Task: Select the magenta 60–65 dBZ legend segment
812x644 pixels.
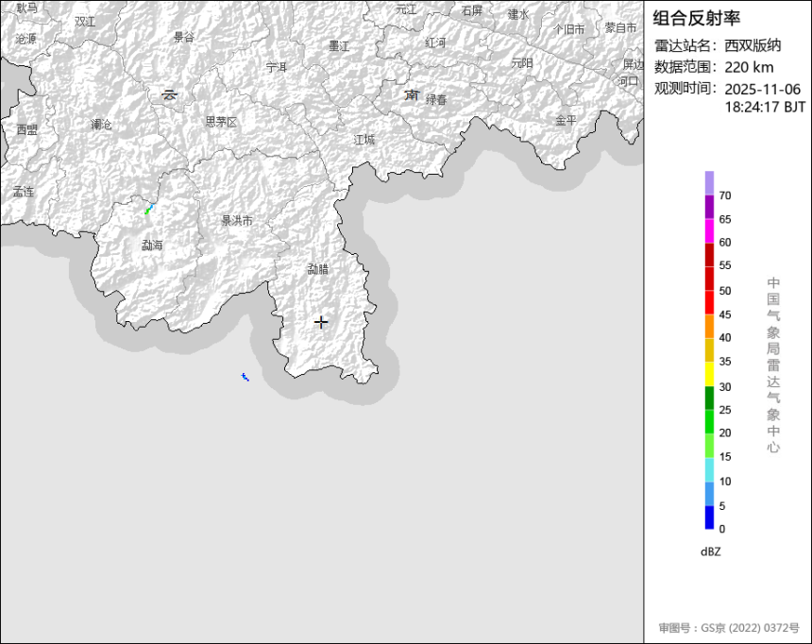Action: [709, 231]
